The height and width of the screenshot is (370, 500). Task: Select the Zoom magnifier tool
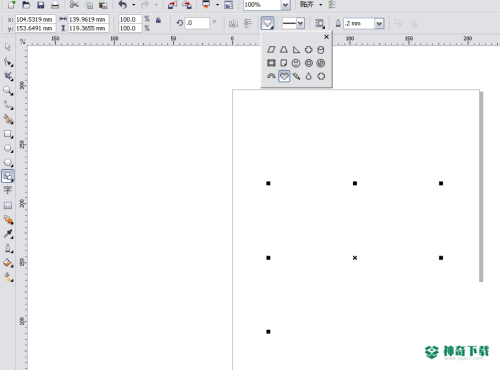[x=8, y=90]
